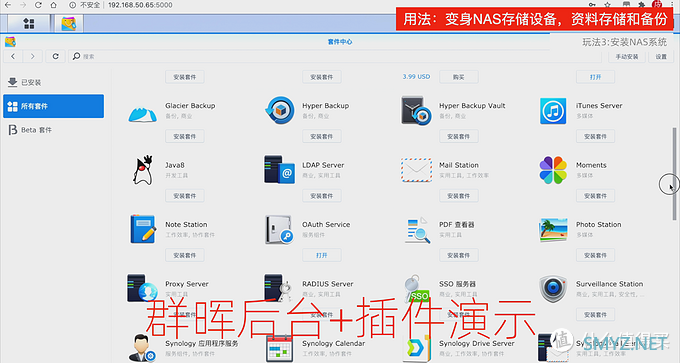Click the Hyper Backup Vault icon

[416, 111]
